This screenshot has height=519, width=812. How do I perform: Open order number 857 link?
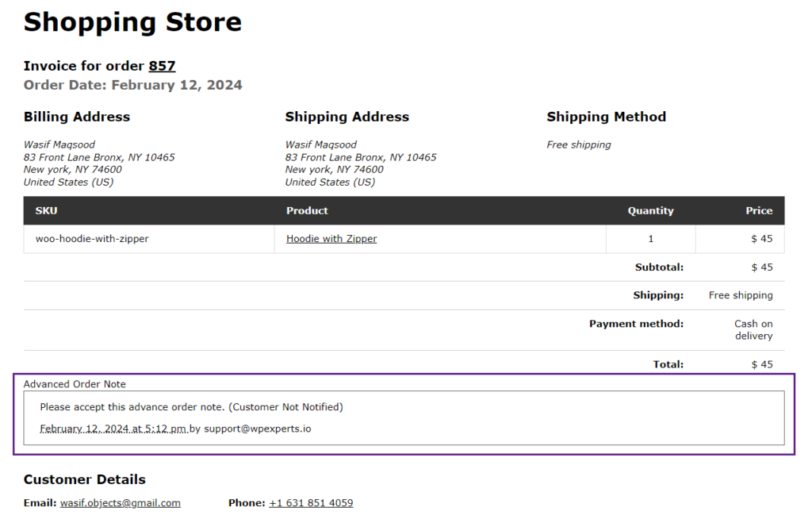[162, 66]
